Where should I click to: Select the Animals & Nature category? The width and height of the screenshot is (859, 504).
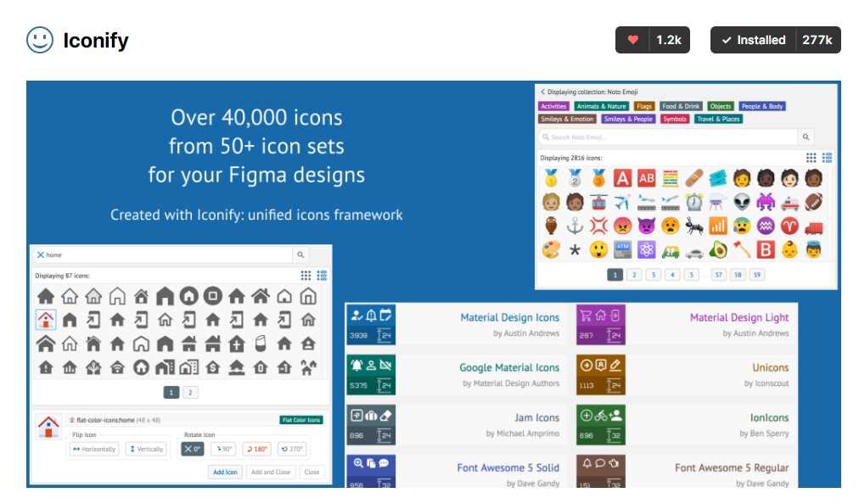point(602,106)
